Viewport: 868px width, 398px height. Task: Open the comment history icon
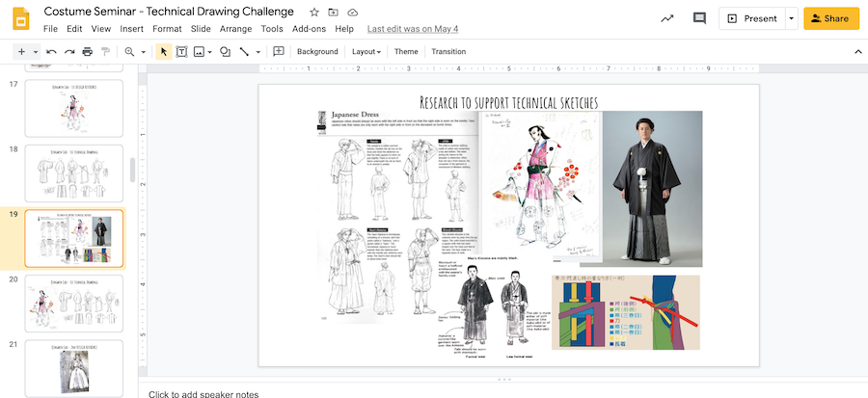[699, 18]
